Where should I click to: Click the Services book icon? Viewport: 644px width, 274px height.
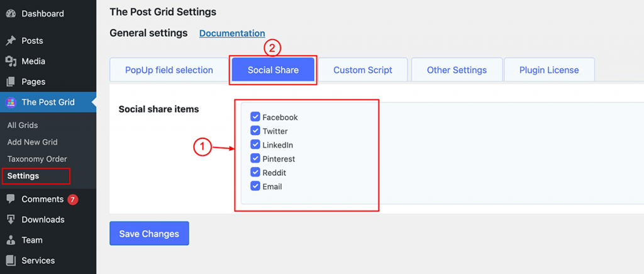point(11,260)
